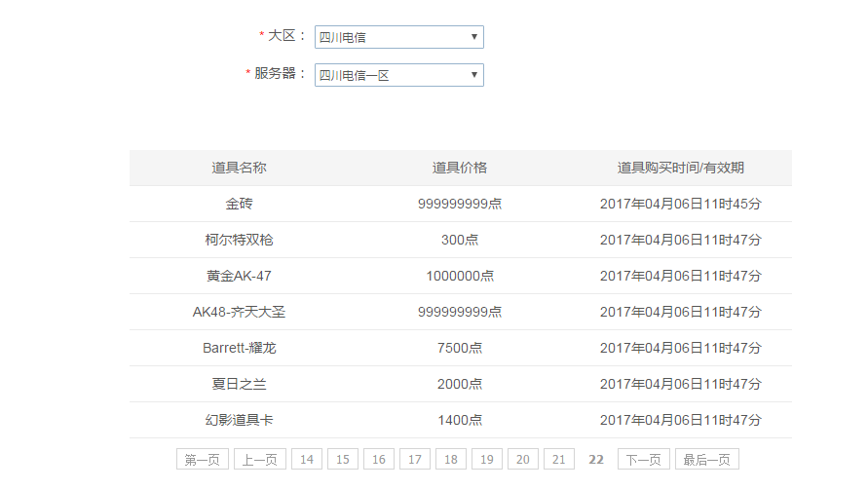Click the purchase time for Barrett-耀龙
868x490 pixels.
(x=680, y=348)
